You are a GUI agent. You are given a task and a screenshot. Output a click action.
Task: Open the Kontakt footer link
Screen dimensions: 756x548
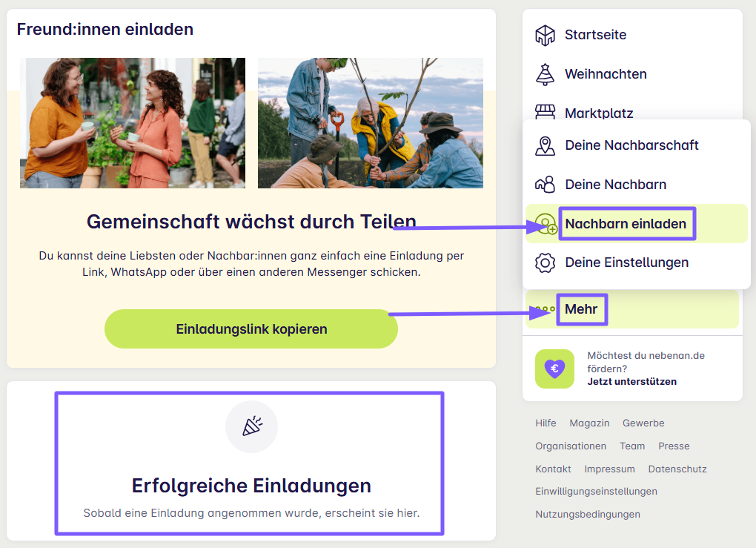pos(553,469)
